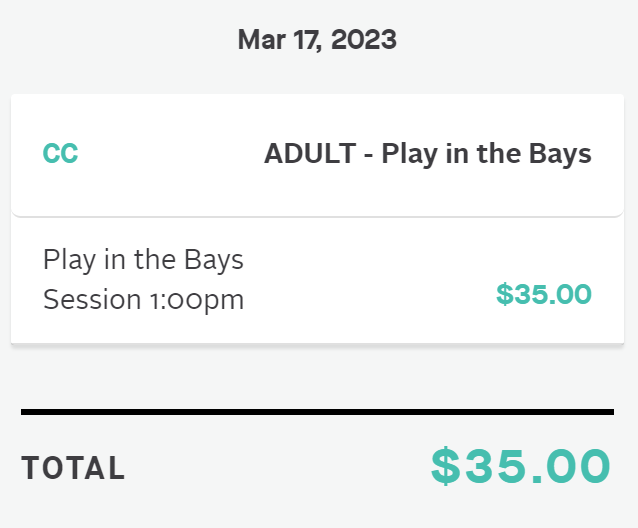638x528 pixels.
Task: Click the 1:00pm session time
Action: [197, 301]
